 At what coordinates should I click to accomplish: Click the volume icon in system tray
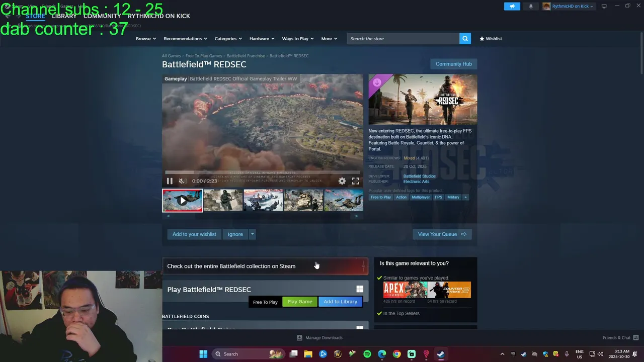tap(600, 354)
